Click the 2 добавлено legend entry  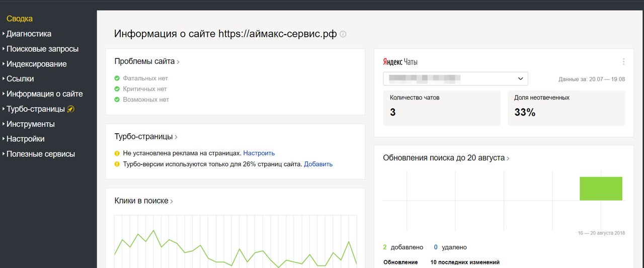(403, 247)
